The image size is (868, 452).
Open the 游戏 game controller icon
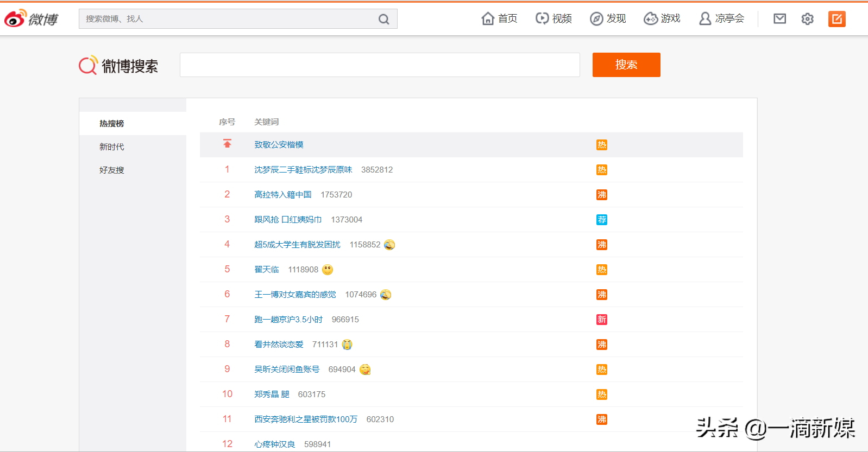point(651,18)
